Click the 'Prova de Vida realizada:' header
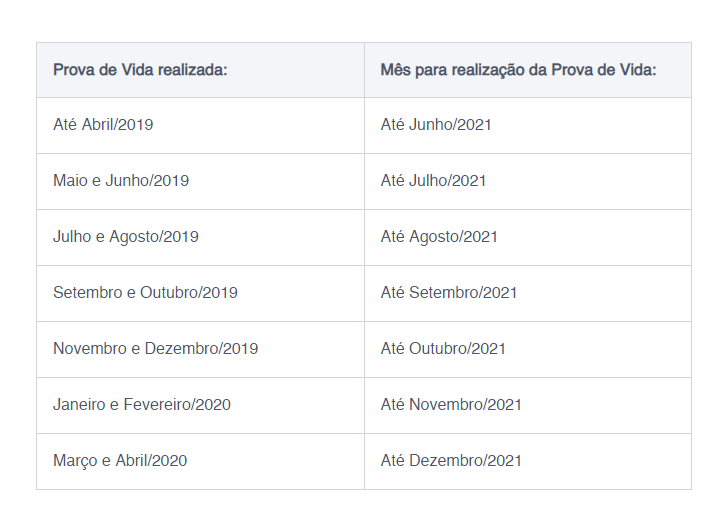This screenshot has height=518, width=706. [140, 70]
